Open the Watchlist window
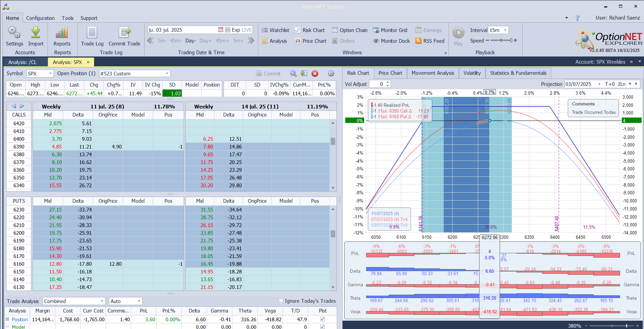Screen dimensions: 644x329 pos(275,30)
